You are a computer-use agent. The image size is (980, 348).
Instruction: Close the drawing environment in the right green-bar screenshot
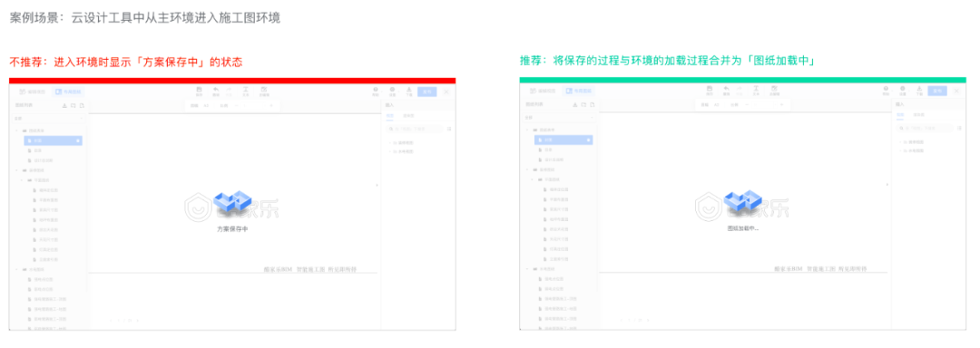point(957,91)
